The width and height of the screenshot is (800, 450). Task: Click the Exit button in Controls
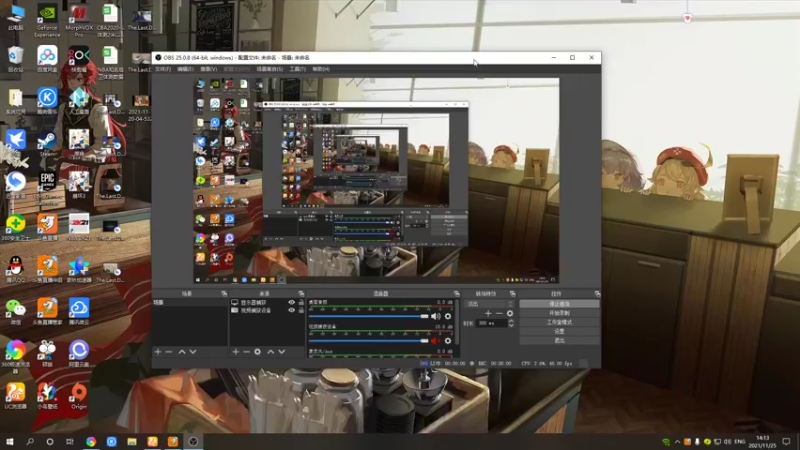click(559, 341)
